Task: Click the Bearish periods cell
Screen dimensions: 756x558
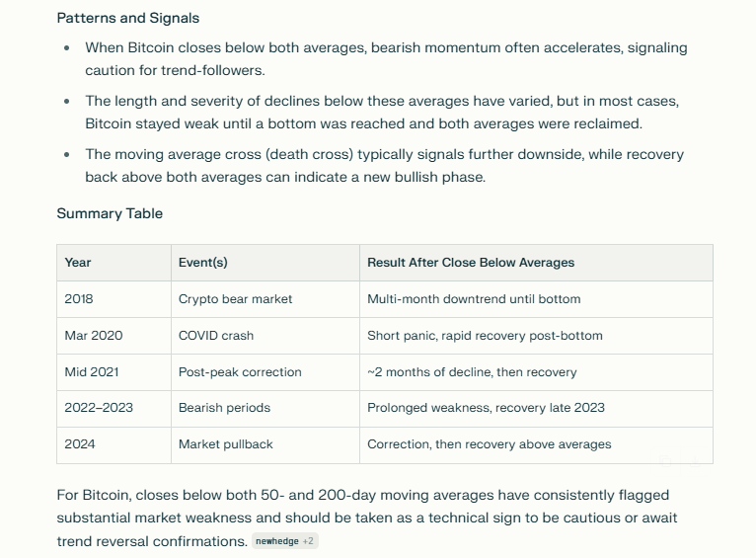Action: [224, 408]
